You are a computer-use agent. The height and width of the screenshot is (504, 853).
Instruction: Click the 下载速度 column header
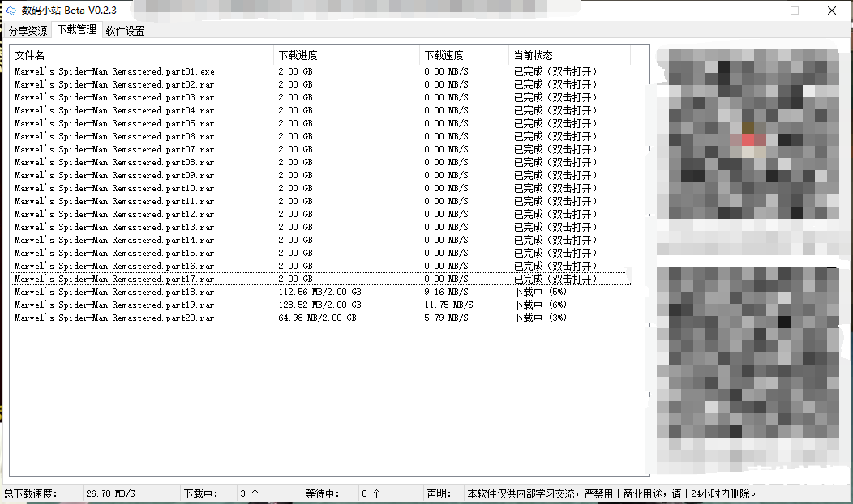click(x=464, y=55)
